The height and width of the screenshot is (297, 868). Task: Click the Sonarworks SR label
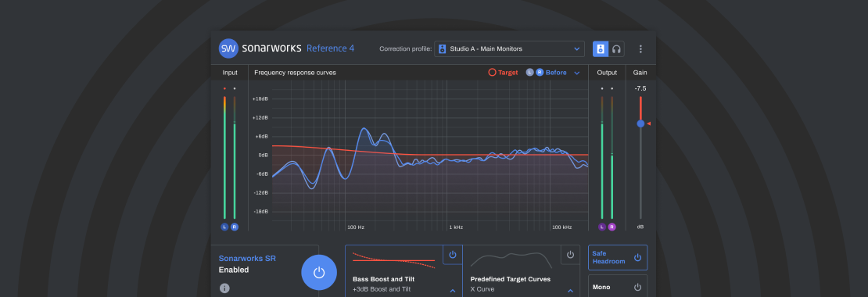coord(247,258)
